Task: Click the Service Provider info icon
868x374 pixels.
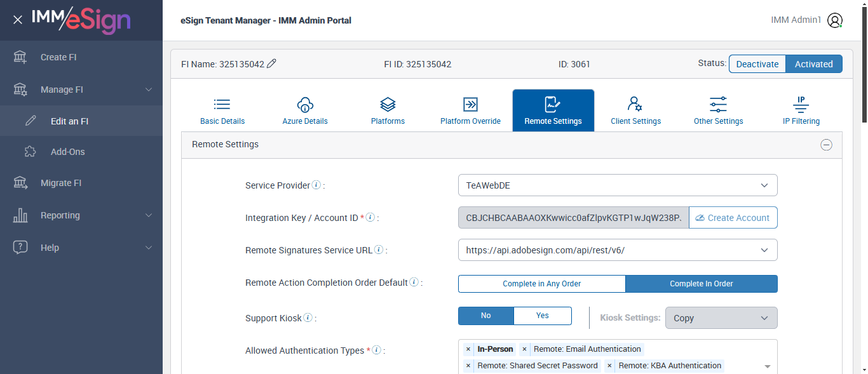Action: coord(316,185)
